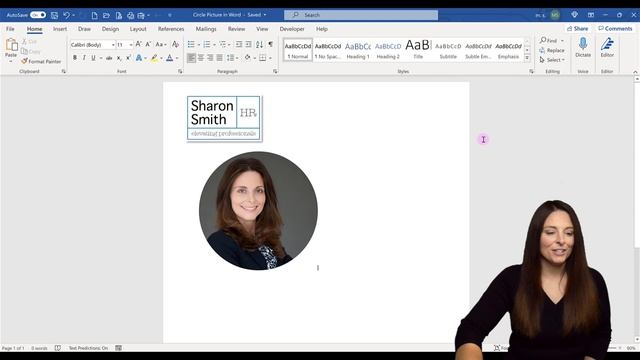The width and height of the screenshot is (640, 360).
Task: Click Increase Font Size icon
Action: point(139,44)
